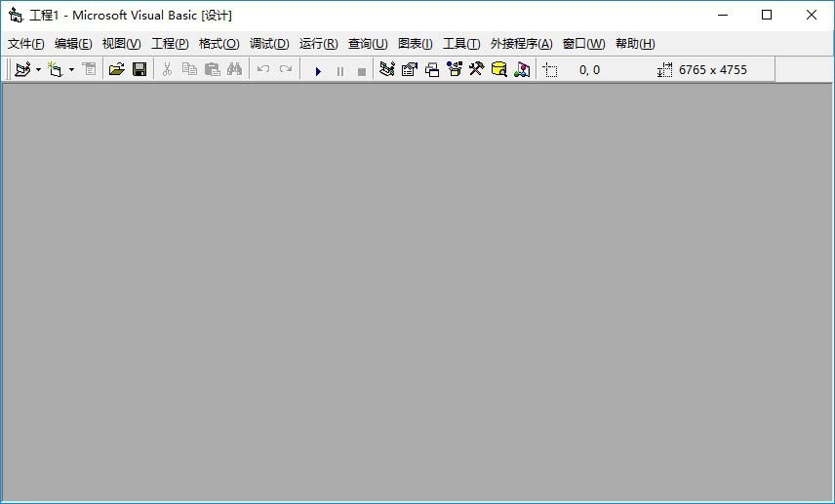Click the Undo arrow icon

pos(263,70)
